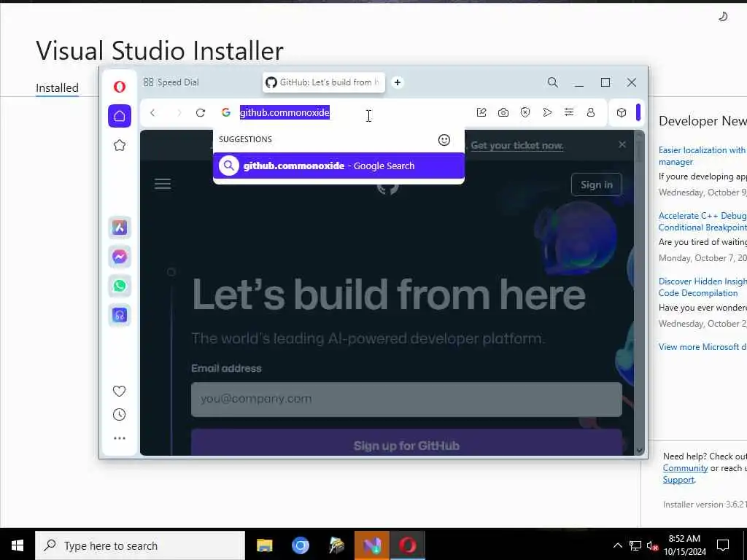Click the Get your ticket now link
The width and height of the screenshot is (747, 560).
(517, 146)
